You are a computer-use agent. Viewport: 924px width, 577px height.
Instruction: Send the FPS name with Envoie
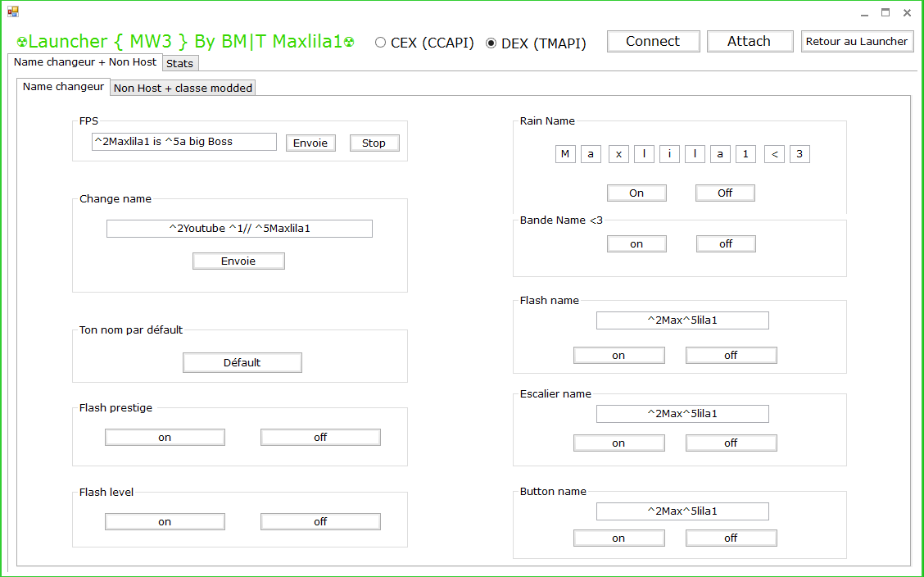(x=310, y=143)
